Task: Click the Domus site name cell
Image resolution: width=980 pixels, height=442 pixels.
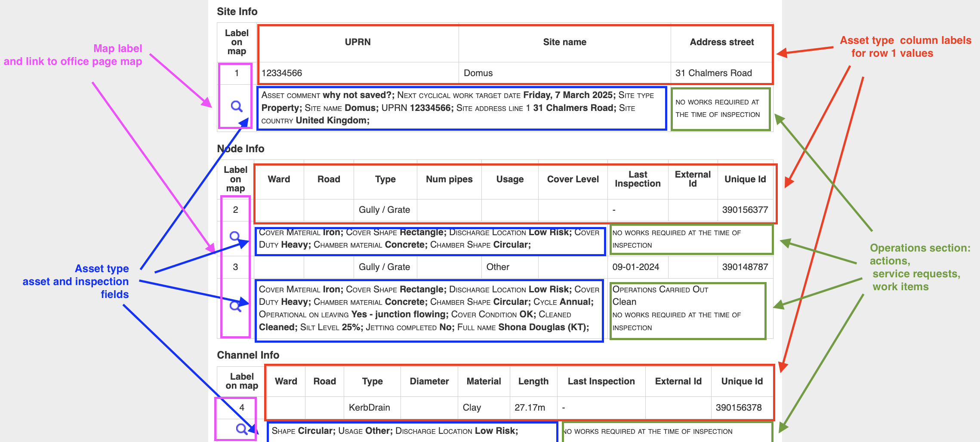Action: point(478,73)
